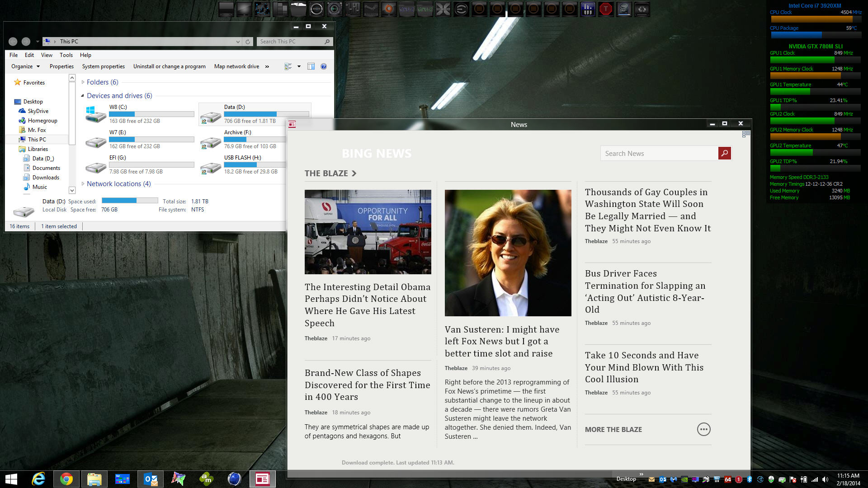The width and height of the screenshot is (868, 488).
Task: Open Outlook from the taskbar
Action: click(151, 479)
